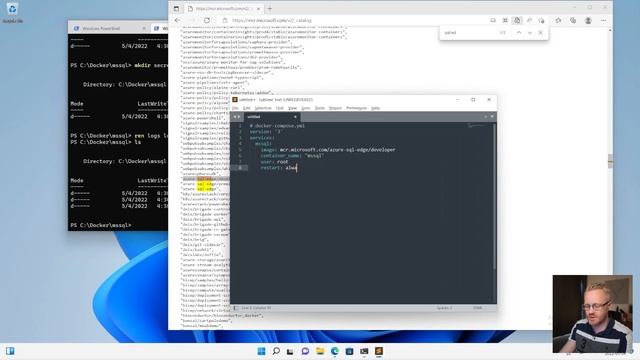Close the find-on-page bar in Edge
Screen dimensions: 640x360
click(x=540, y=33)
